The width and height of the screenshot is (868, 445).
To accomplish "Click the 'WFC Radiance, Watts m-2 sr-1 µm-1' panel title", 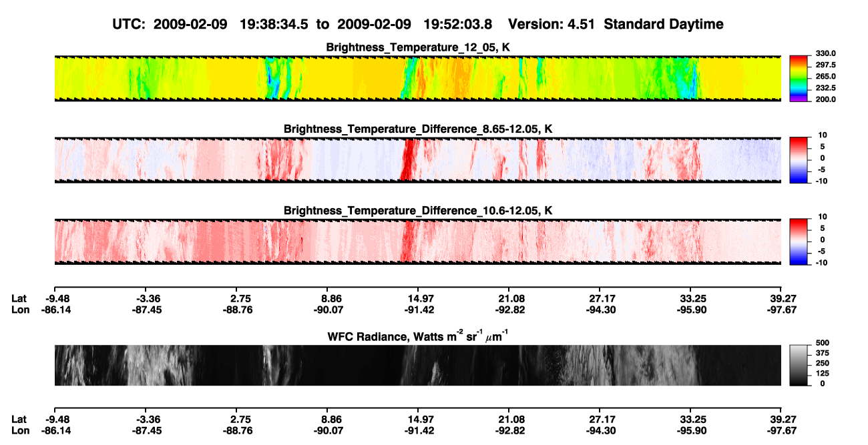I will pyautogui.click(x=418, y=336).
